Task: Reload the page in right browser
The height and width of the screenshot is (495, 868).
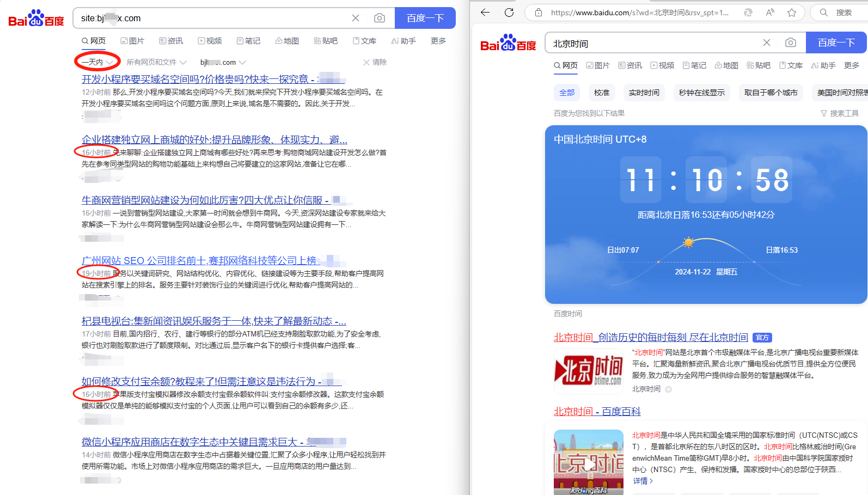Action: (x=509, y=12)
